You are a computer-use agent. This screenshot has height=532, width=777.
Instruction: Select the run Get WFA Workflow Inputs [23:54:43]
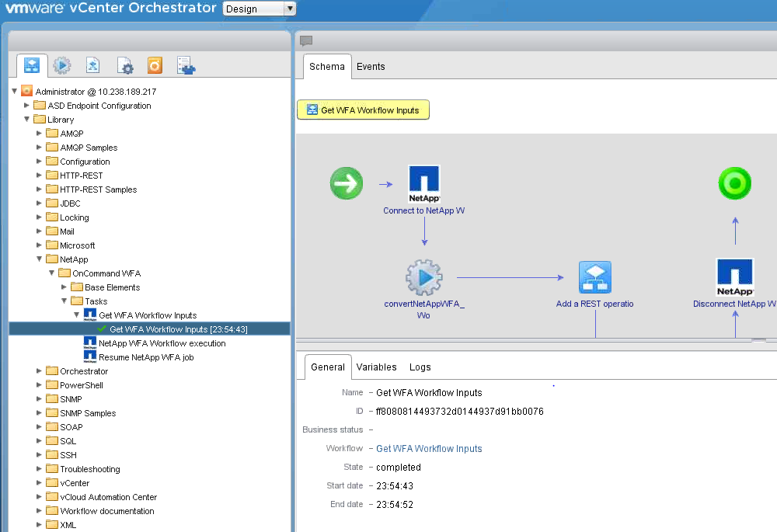pos(179,329)
